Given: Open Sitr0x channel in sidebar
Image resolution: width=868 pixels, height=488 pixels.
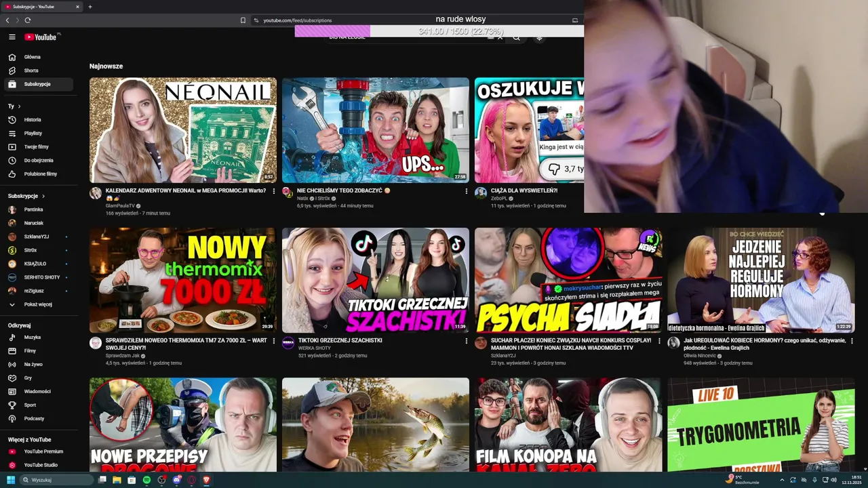Looking at the screenshot, I should click(x=40, y=250).
